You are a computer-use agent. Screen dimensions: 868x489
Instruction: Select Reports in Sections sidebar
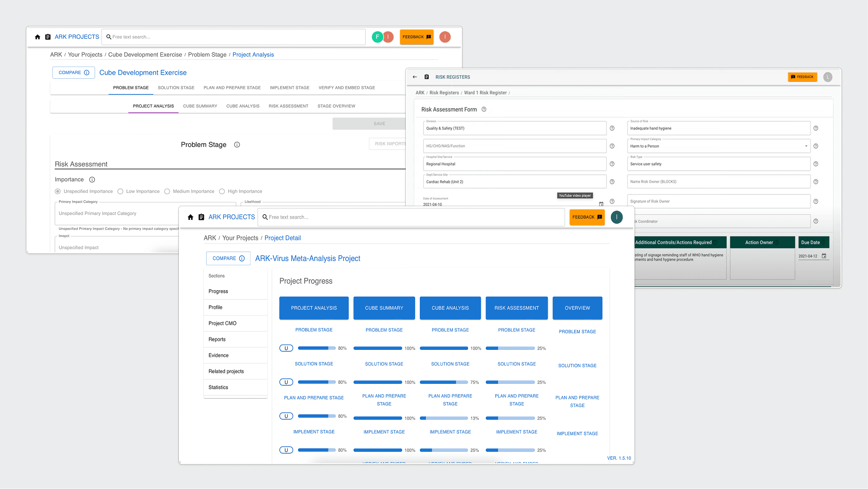235,339
